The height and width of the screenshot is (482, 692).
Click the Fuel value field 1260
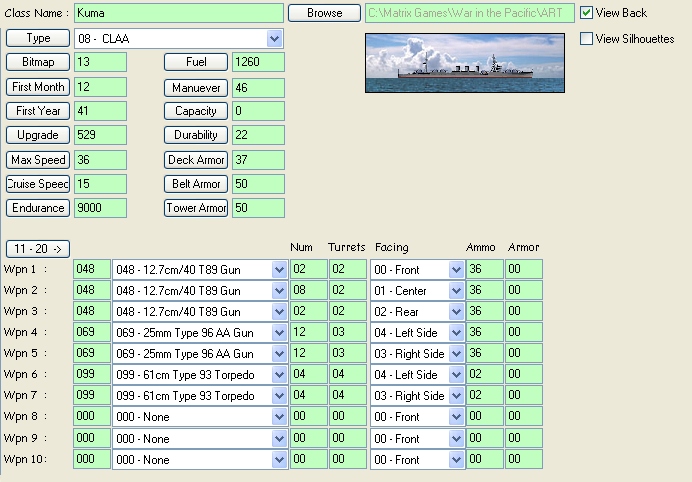pyautogui.click(x=258, y=62)
